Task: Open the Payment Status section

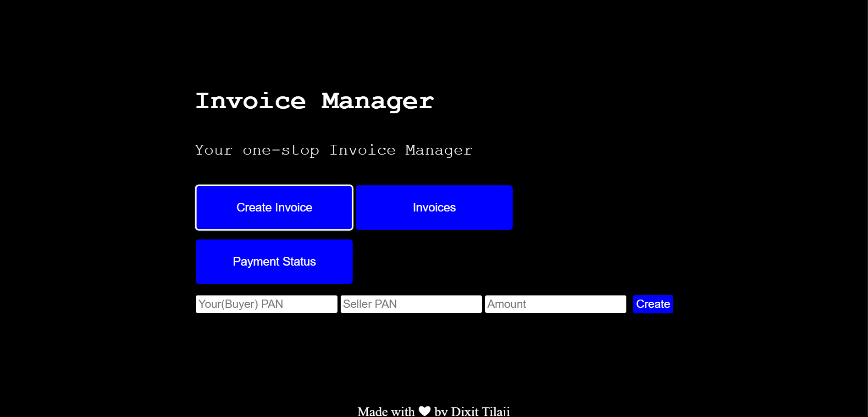Action: point(274,261)
